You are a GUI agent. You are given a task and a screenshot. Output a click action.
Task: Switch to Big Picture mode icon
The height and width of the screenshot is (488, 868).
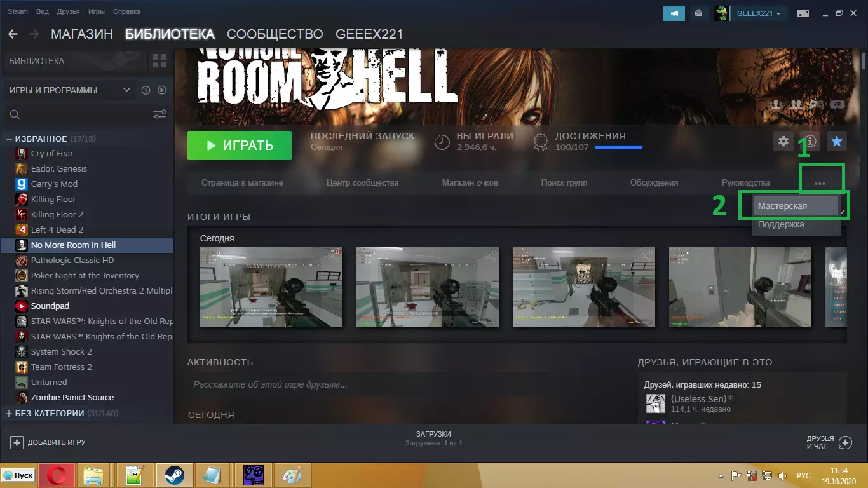tap(803, 13)
